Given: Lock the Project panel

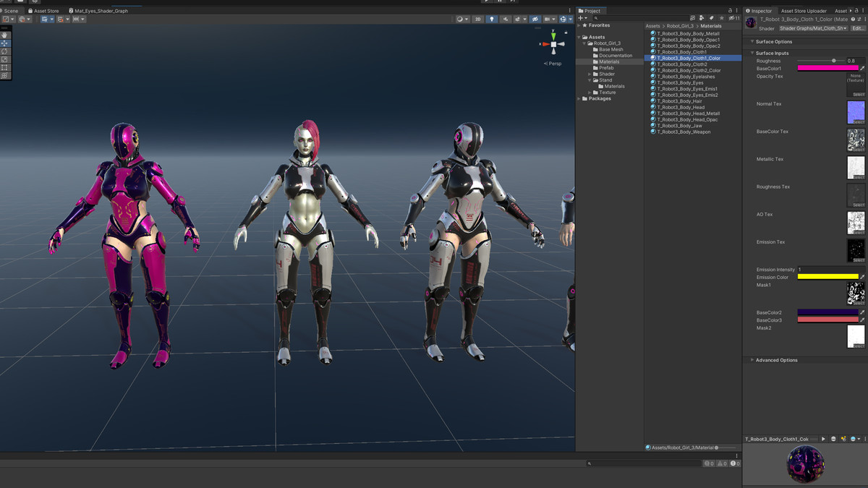Looking at the screenshot, I should (730, 11).
